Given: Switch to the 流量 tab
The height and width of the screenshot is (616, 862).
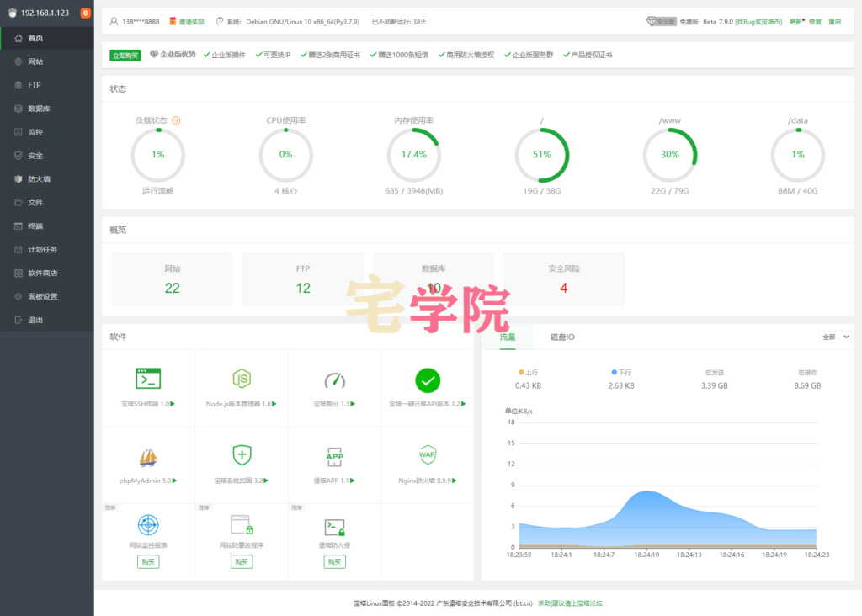Looking at the screenshot, I should (508, 337).
